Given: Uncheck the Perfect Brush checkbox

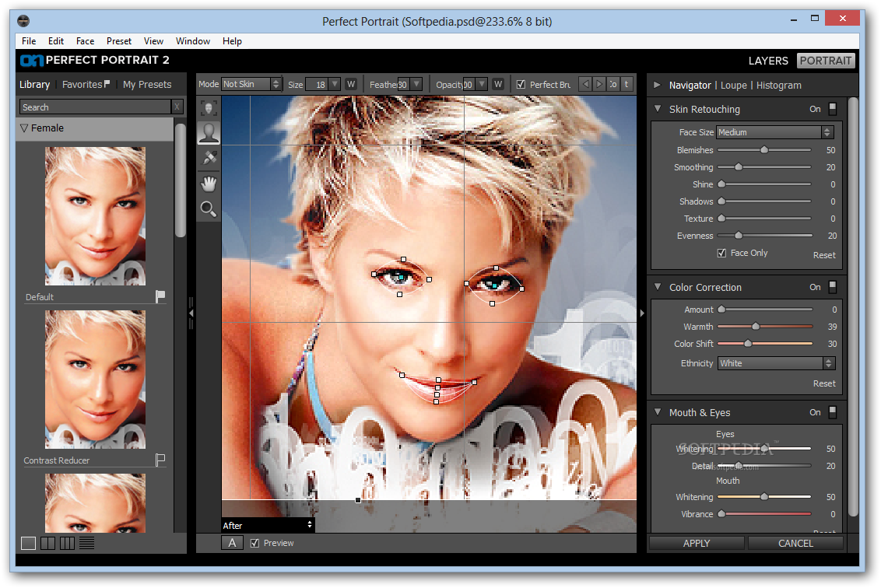Looking at the screenshot, I should click(x=521, y=84).
